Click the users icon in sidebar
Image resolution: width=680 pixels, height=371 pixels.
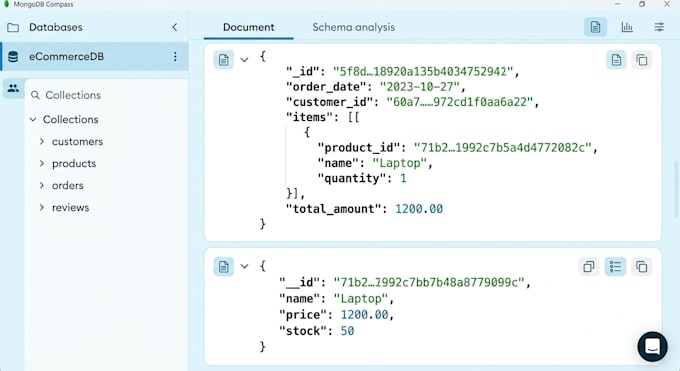[x=13, y=88]
